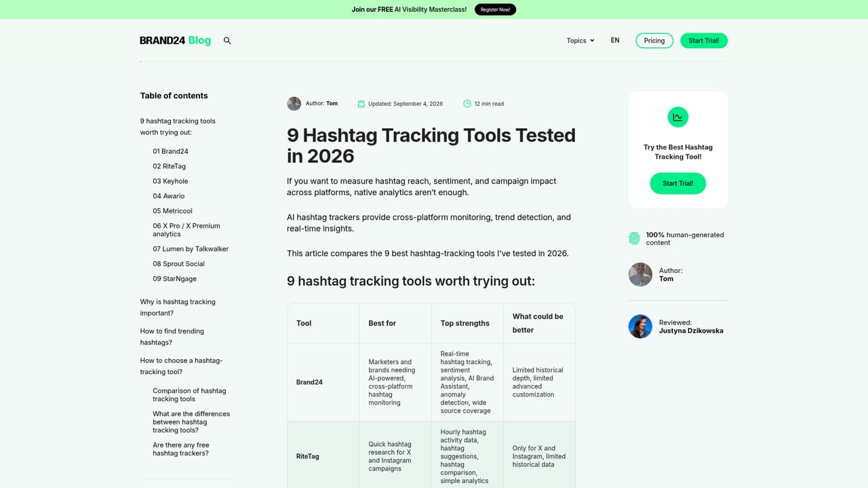
Task: Jump to 05 Metricool section
Action: coord(172,211)
